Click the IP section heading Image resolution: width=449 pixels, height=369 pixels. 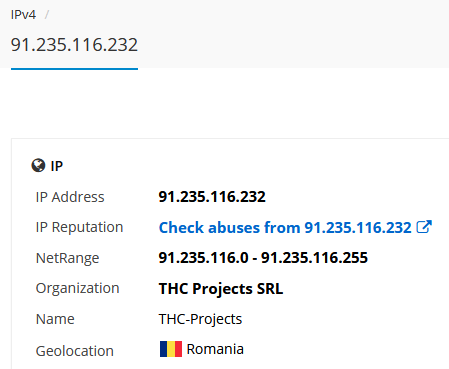57,166
